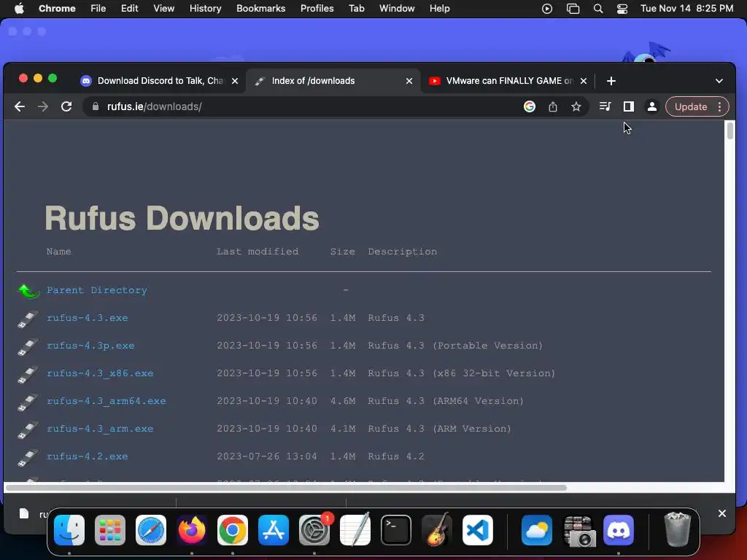Click USB icon beside rufus-4.3_arm.exe

[x=28, y=429]
